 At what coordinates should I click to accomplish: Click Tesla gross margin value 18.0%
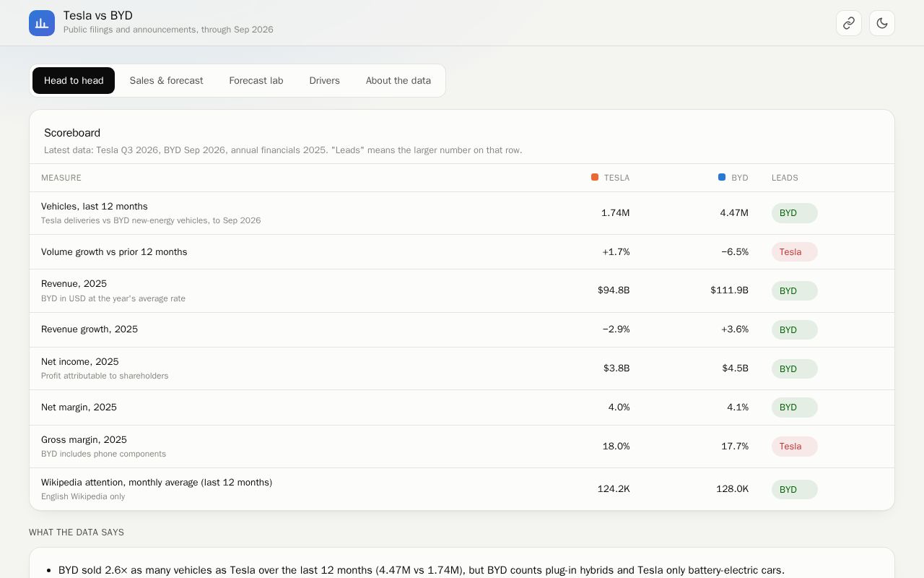[616, 447]
